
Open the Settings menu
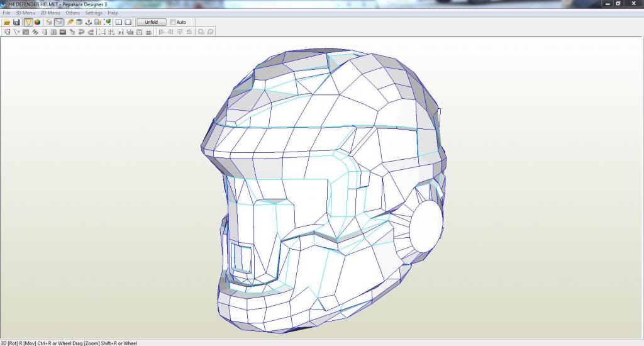pos(94,13)
